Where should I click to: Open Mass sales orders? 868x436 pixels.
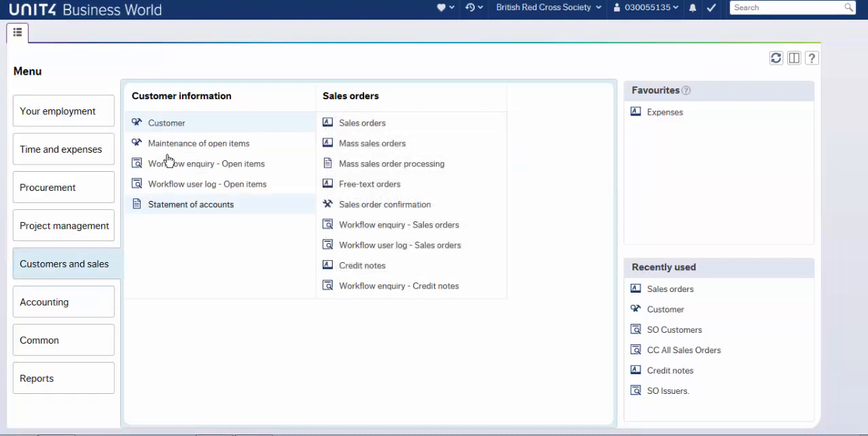pyautogui.click(x=372, y=143)
